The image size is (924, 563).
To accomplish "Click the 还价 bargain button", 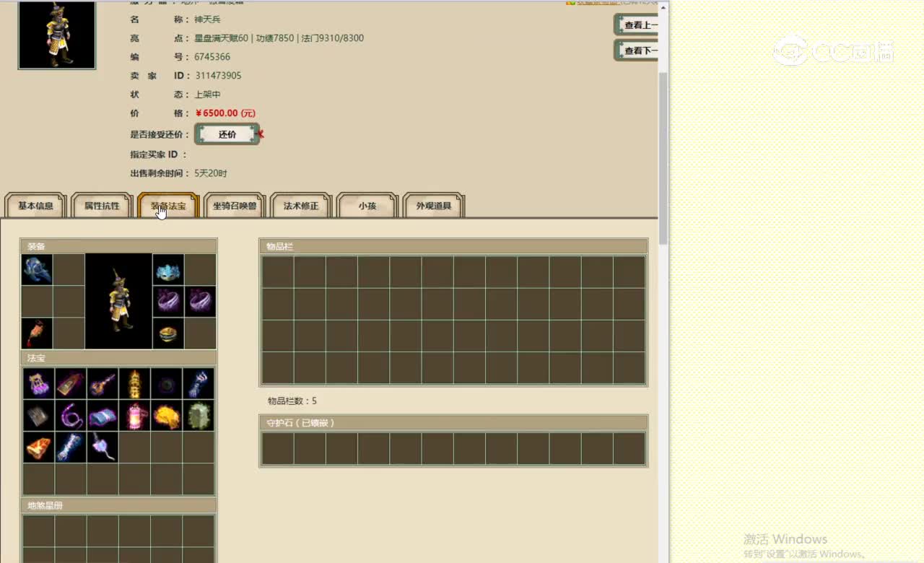I will [x=227, y=134].
